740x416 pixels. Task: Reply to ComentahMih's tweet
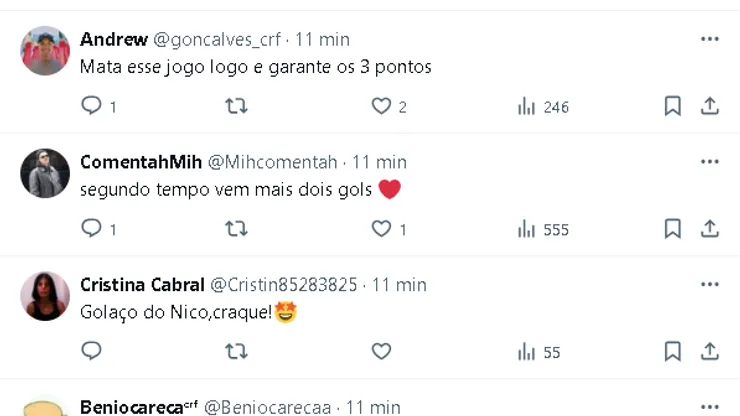coord(92,229)
